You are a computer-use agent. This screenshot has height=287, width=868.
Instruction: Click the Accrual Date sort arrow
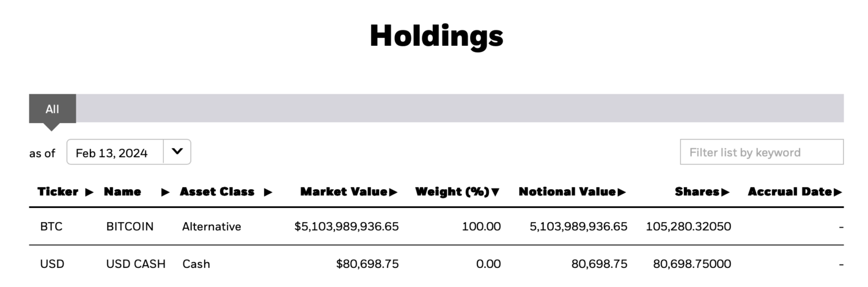click(837, 192)
